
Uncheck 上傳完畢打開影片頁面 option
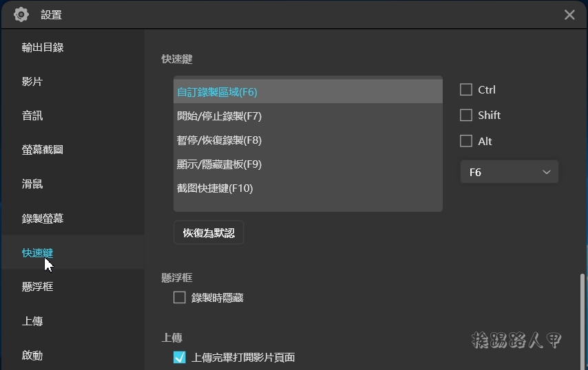click(x=179, y=357)
